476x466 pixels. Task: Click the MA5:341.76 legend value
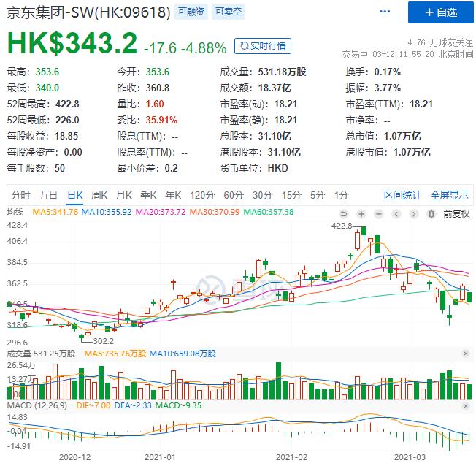coord(55,212)
